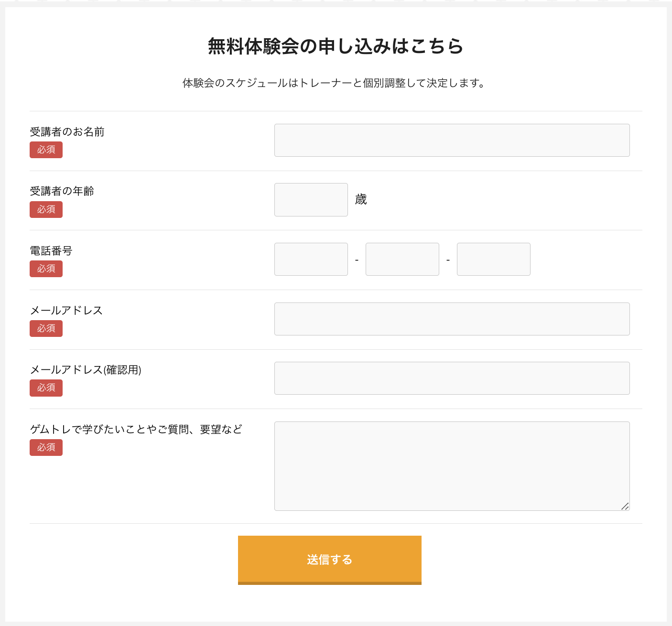Screen dimensions: 672x626
Task: Click the 必須 badge under ゲムトレ question label
Action: pyautogui.click(x=46, y=447)
